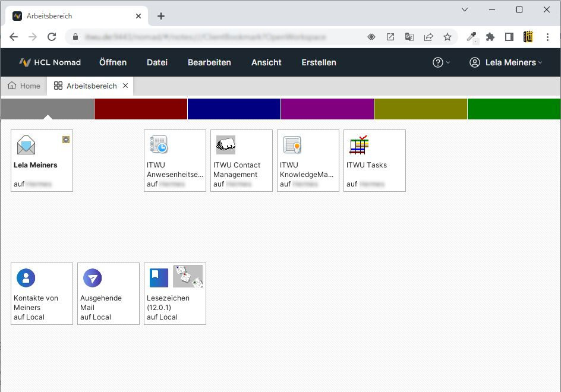This screenshot has width=561, height=392.
Task: Translate this page icon in address bar
Action: point(409,37)
